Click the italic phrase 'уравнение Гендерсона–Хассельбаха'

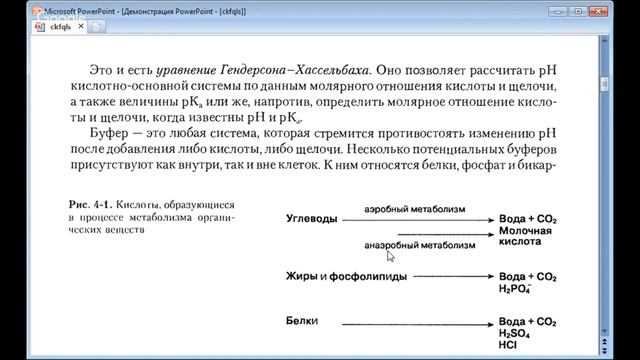262,70
